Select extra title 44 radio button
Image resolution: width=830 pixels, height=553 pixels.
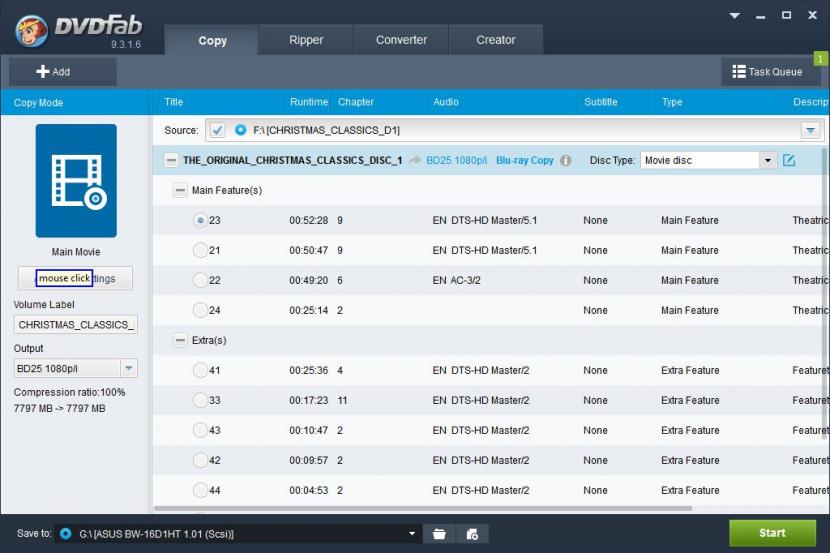point(200,490)
